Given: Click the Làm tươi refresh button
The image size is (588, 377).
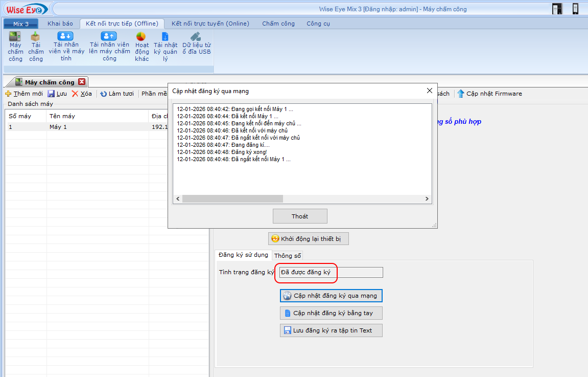Looking at the screenshot, I should [116, 94].
